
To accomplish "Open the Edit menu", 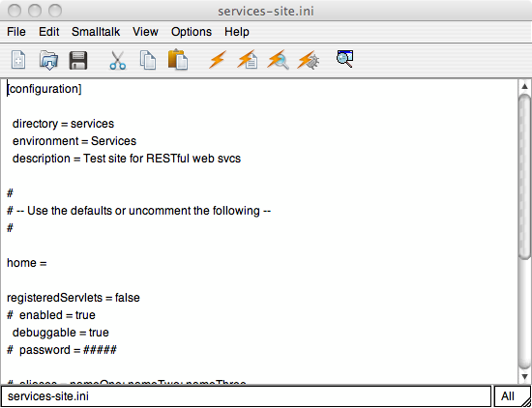I will point(49,32).
